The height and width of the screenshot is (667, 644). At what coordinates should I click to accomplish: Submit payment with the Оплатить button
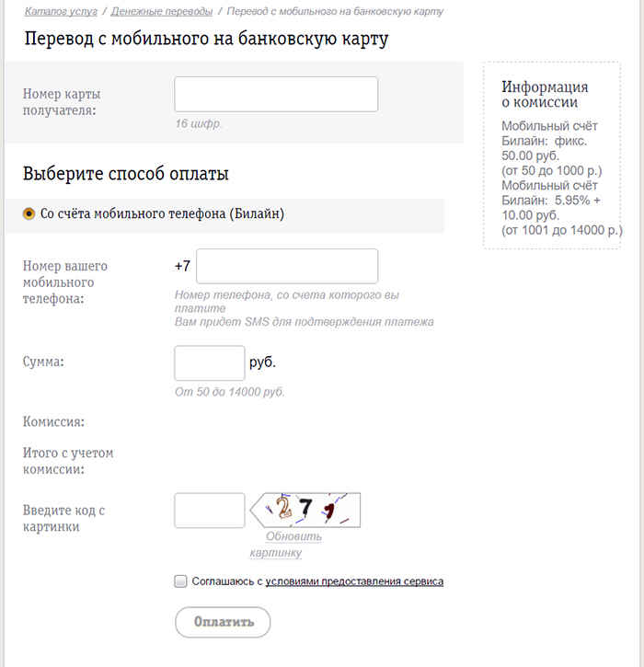[223, 622]
